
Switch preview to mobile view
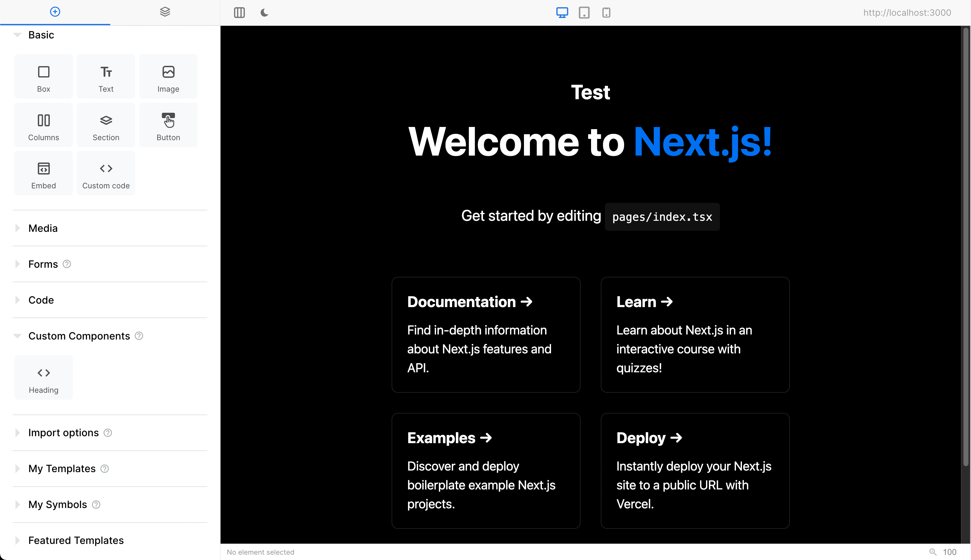point(606,13)
